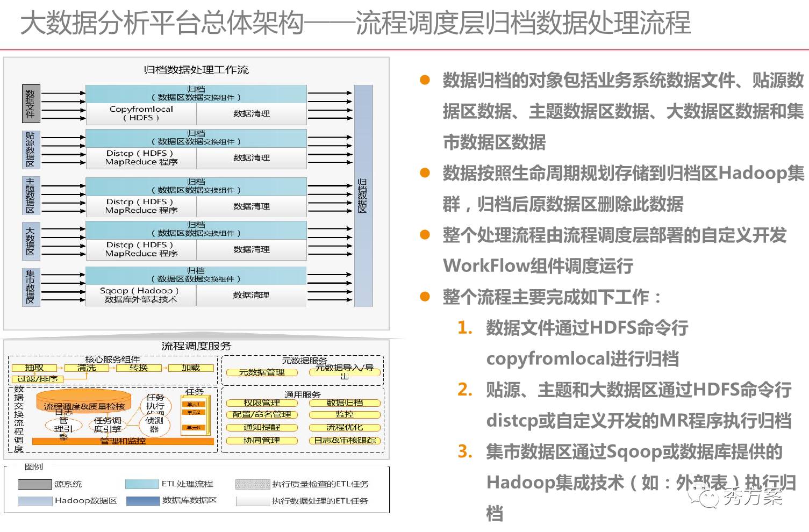809x532 pixels.
Task: Click the 监控 service box
Action: 345,414
